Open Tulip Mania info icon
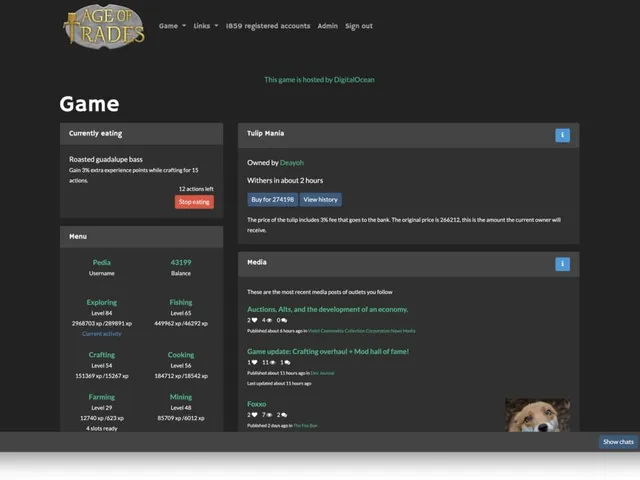The width and height of the screenshot is (640, 480). pos(562,135)
